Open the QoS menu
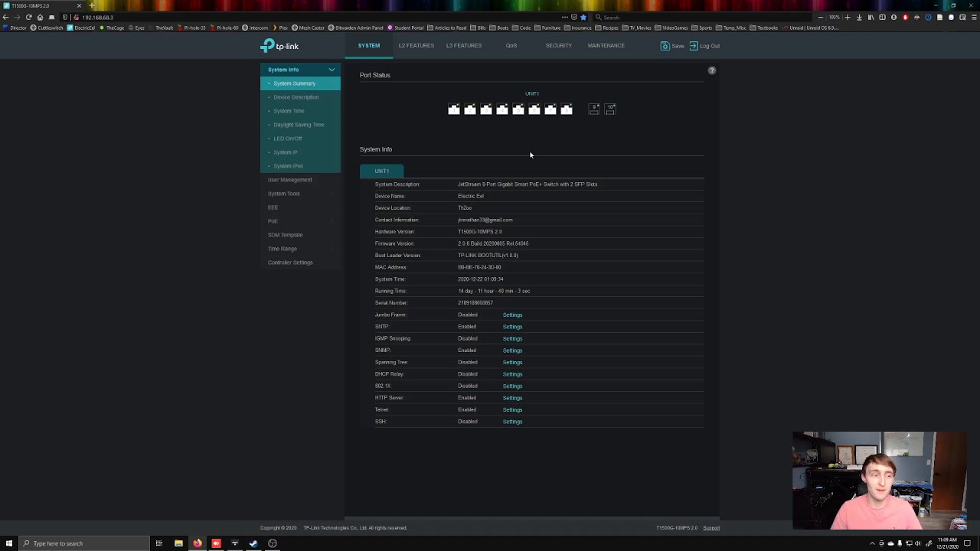The width and height of the screenshot is (980, 551). pos(511,45)
